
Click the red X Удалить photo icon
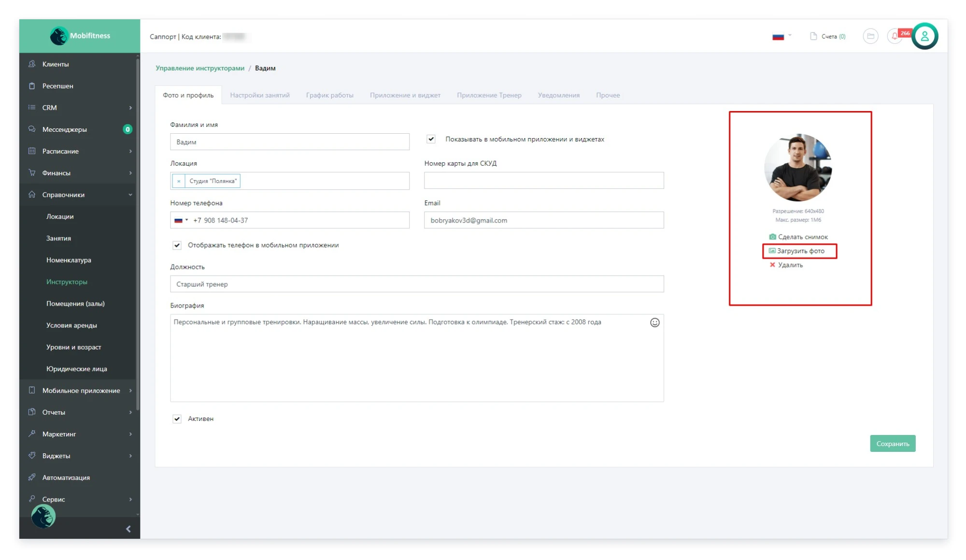coord(772,265)
